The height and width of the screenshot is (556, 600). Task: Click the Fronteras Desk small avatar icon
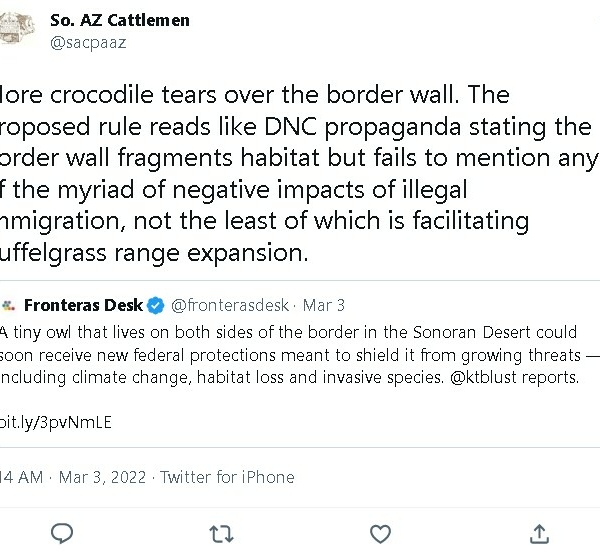(8, 305)
